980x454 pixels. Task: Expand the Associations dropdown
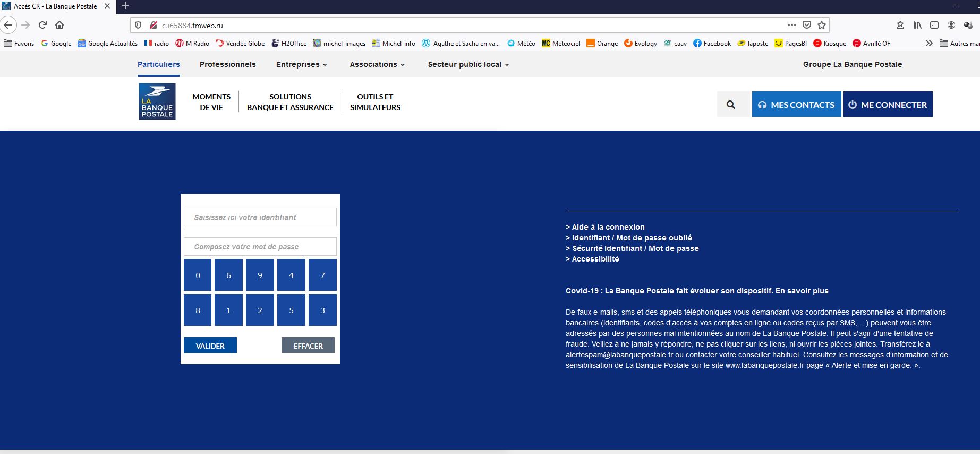click(378, 64)
